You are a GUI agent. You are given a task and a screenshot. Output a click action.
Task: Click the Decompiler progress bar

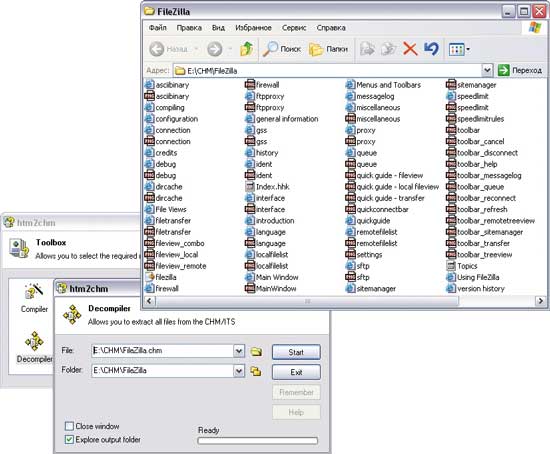point(257,441)
